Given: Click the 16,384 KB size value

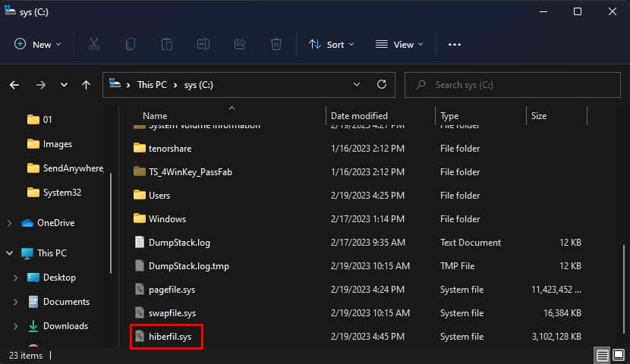Looking at the screenshot, I should [x=562, y=312].
